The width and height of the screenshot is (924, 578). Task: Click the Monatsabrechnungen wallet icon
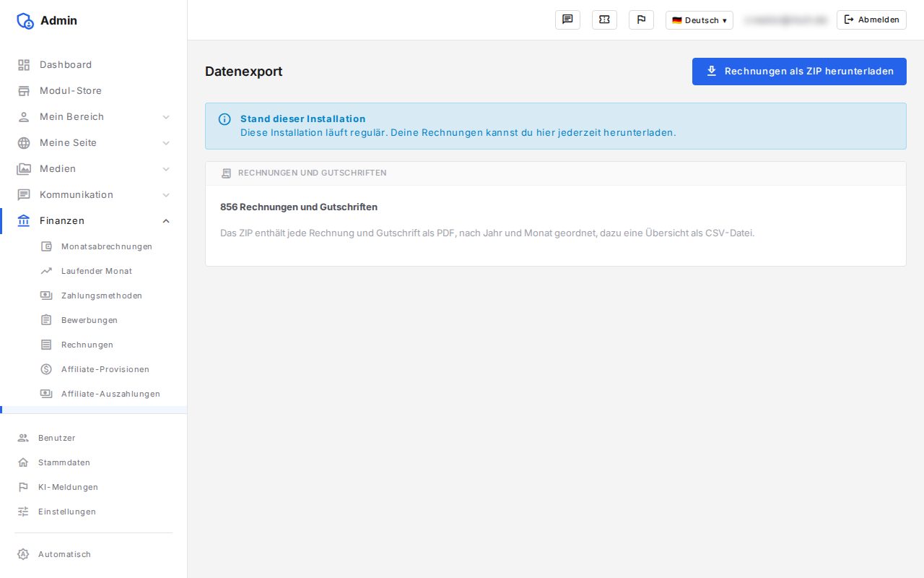pyautogui.click(x=46, y=246)
